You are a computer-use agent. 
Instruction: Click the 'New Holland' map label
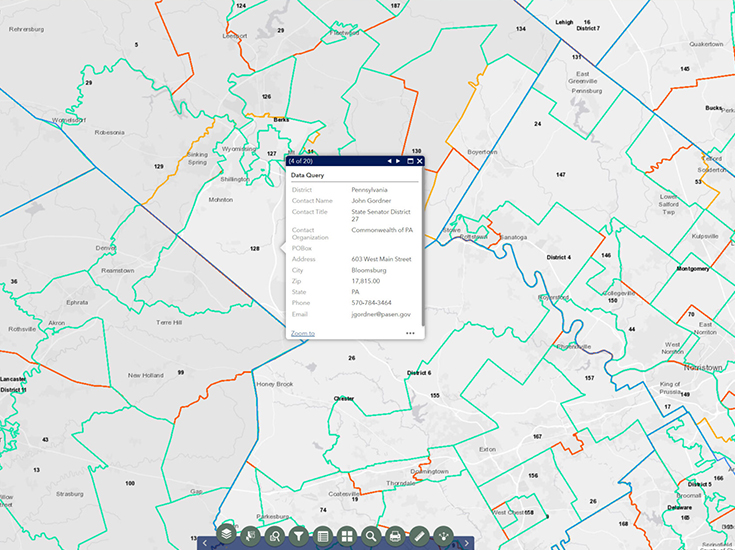pos(146,375)
